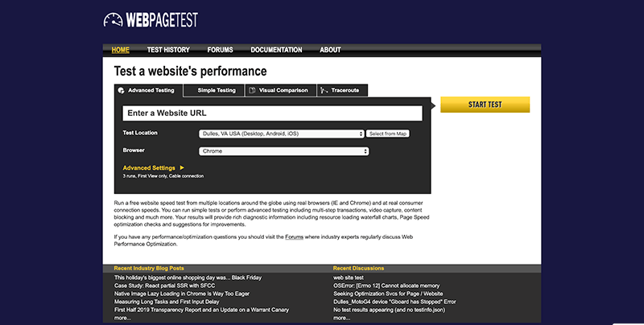Open the DOCUMENTATION menu item
The height and width of the screenshot is (325, 644).
pyautogui.click(x=276, y=50)
